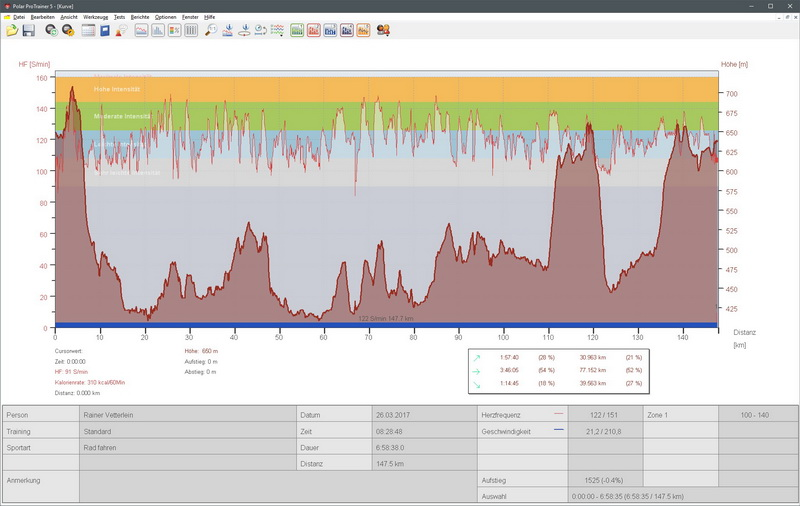Screen dimensions: 800x506
Task: Click the magnifying glass zoom icon
Action: click(x=210, y=31)
